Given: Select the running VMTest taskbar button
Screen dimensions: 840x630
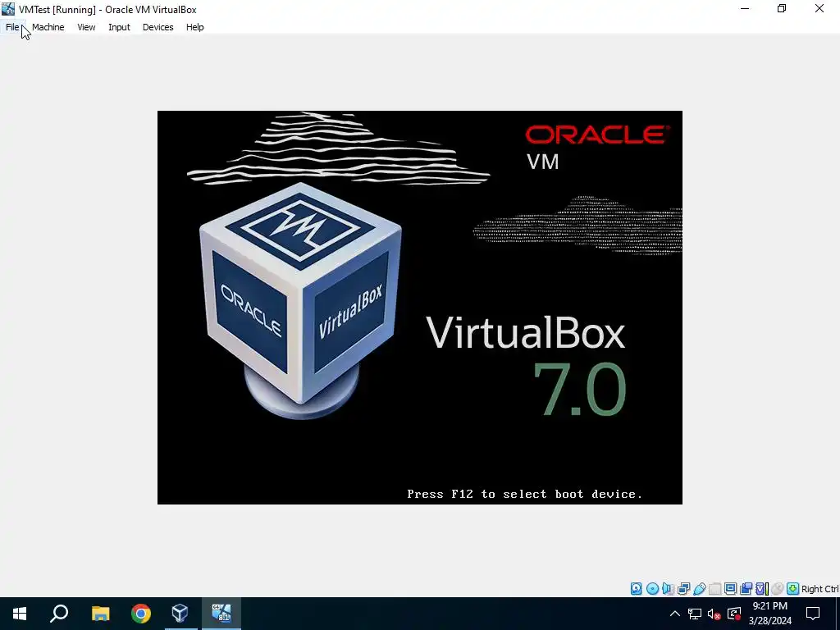Looking at the screenshot, I should [221, 614].
